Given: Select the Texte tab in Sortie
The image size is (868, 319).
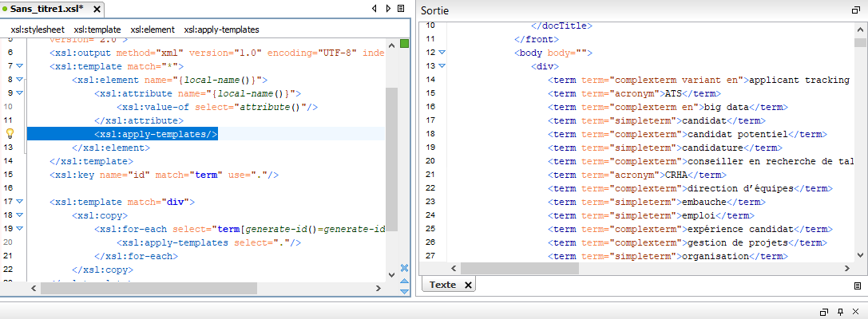Looking at the screenshot, I should pos(443,285).
